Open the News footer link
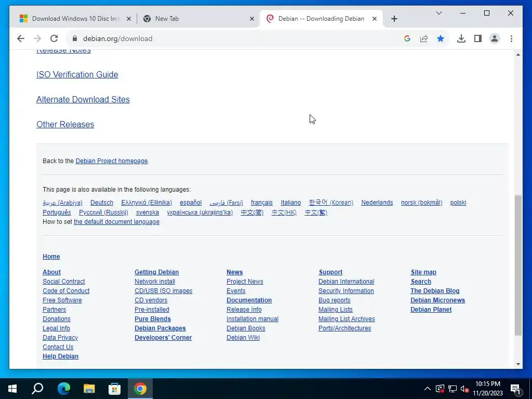 click(x=234, y=272)
